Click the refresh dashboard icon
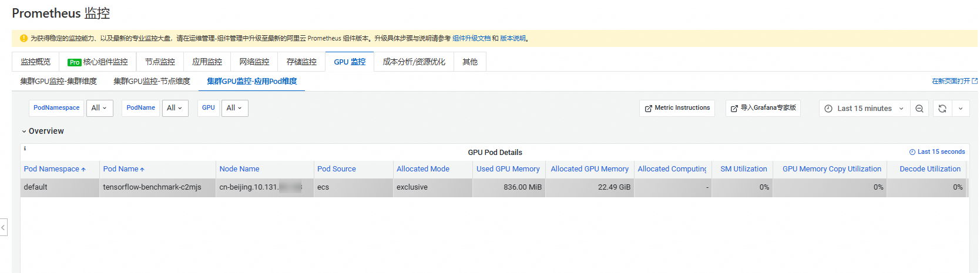 pyautogui.click(x=942, y=109)
